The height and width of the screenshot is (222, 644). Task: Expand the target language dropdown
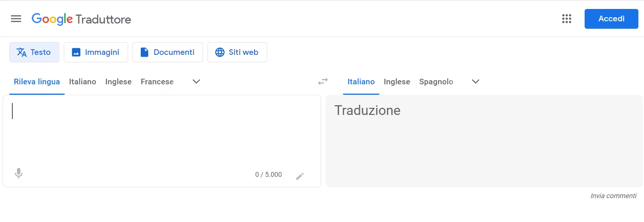click(x=475, y=81)
